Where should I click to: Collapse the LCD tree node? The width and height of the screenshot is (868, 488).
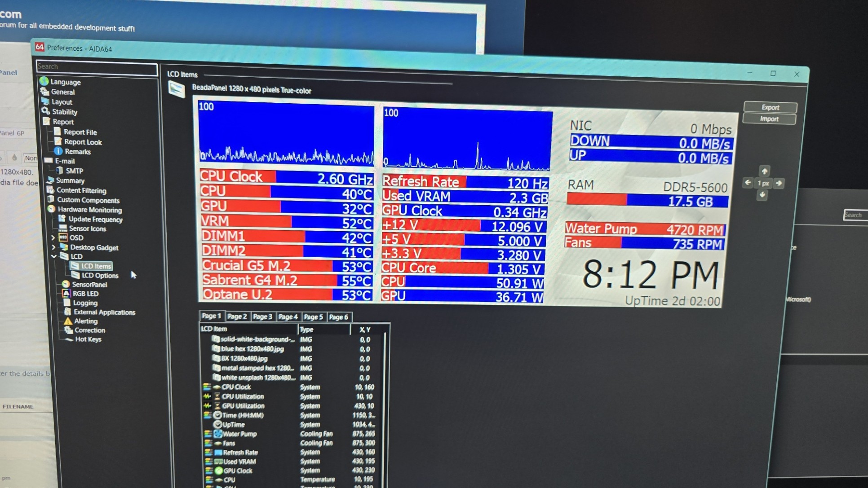point(53,256)
